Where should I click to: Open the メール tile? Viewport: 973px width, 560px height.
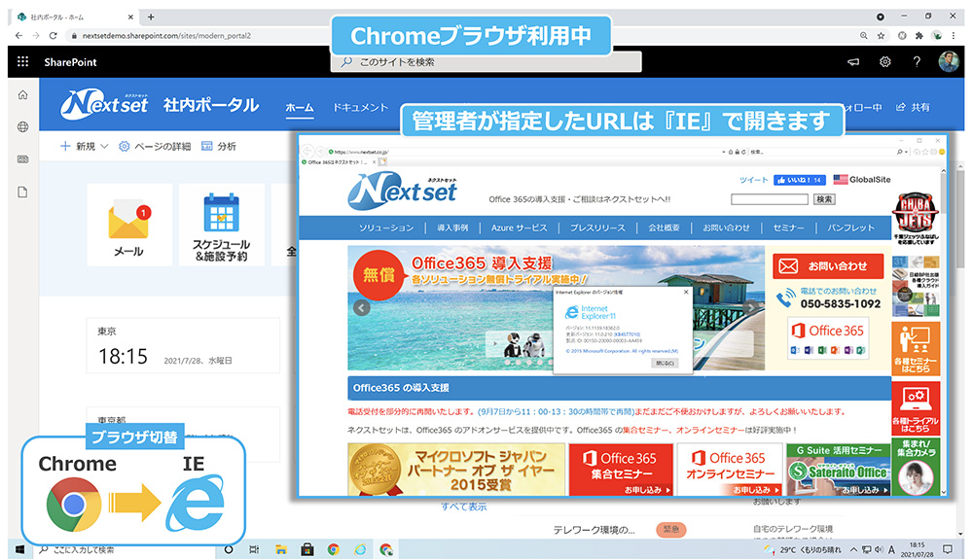(x=129, y=225)
